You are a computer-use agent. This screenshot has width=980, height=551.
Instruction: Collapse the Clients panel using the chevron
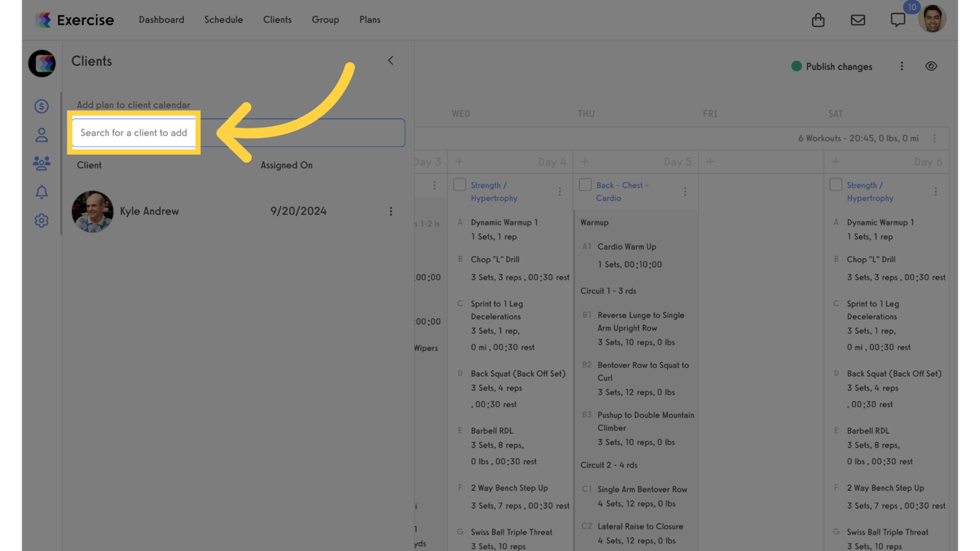point(390,60)
